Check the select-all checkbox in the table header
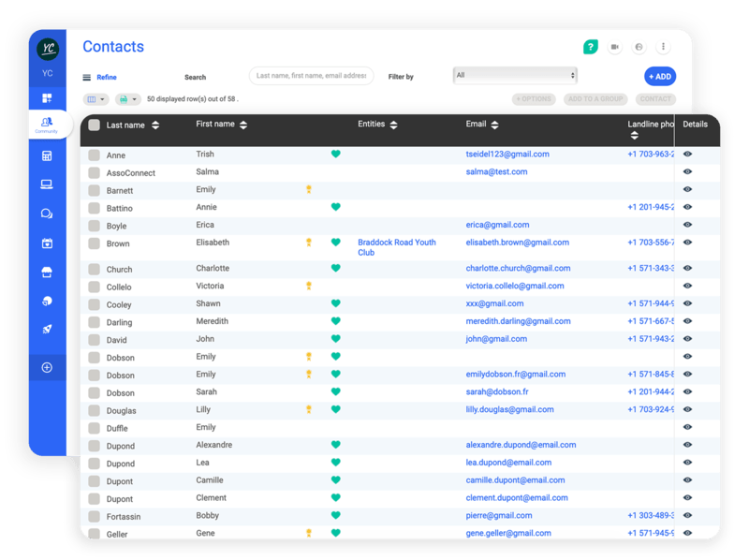The height and width of the screenshot is (560, 749). [x=95, y=126]
